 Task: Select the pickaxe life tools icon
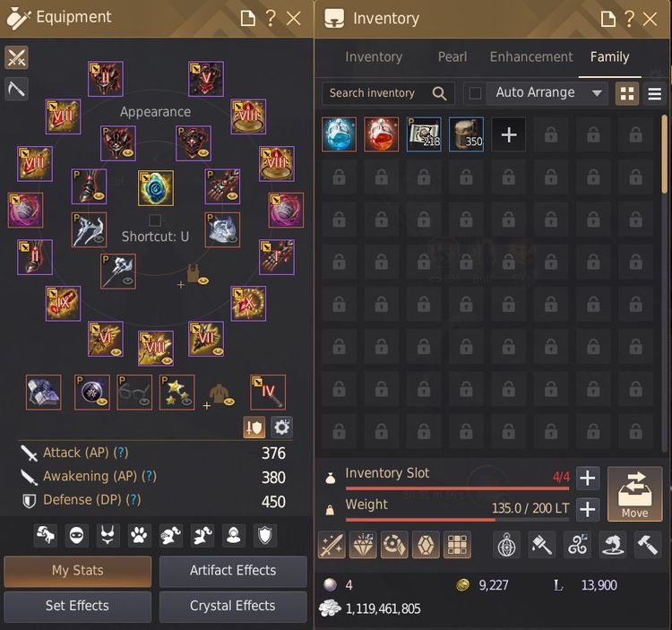(16, 89)
